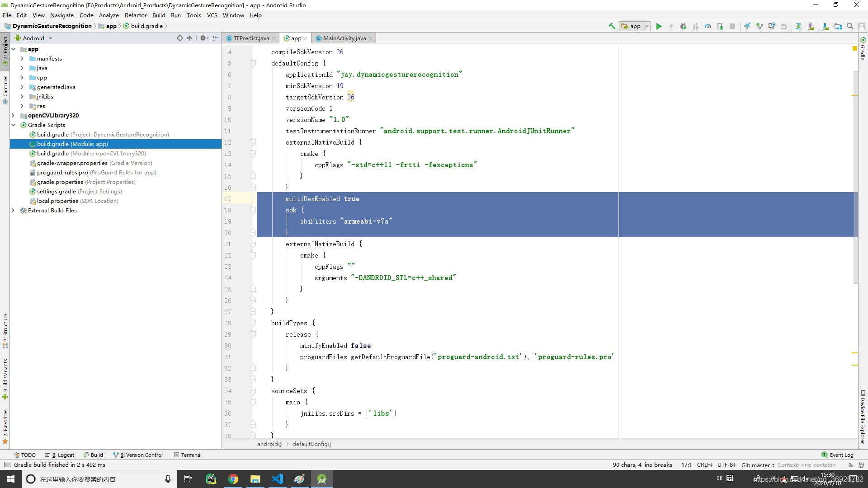
Task: Switch to the MainActivity.java tab
Action: click(344, 38)
